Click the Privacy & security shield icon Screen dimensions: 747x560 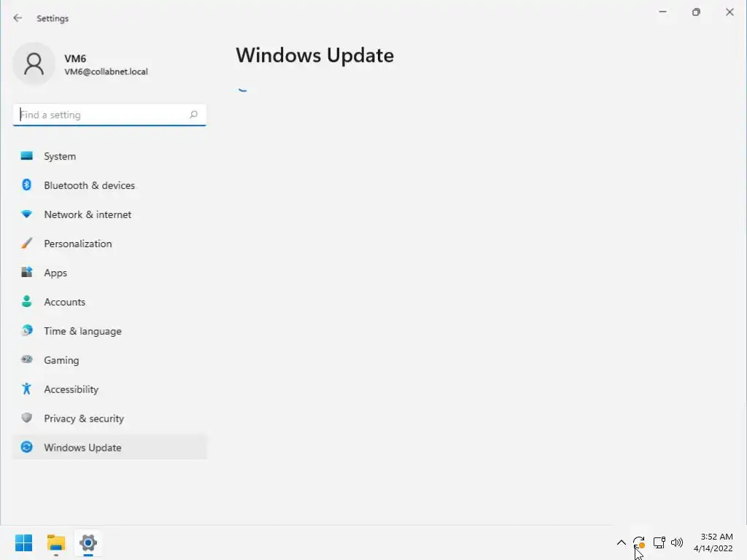coord(27,418)
